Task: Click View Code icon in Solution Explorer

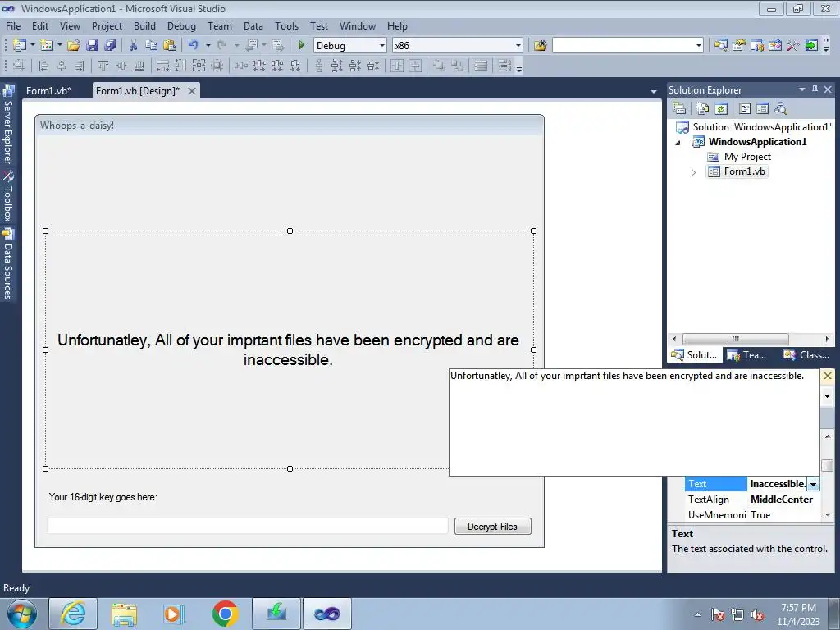Action: point(745,109)
